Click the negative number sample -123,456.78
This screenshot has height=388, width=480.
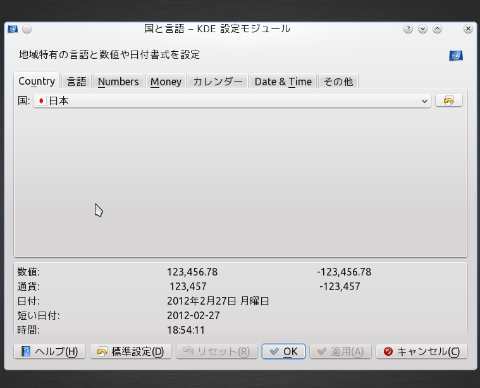(344, 272)
